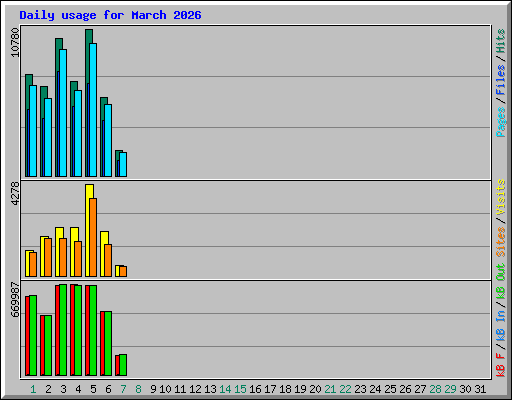Click day 17 on the x-axis
The width and height of the screenshot is (512, 400).
[270, 389]
